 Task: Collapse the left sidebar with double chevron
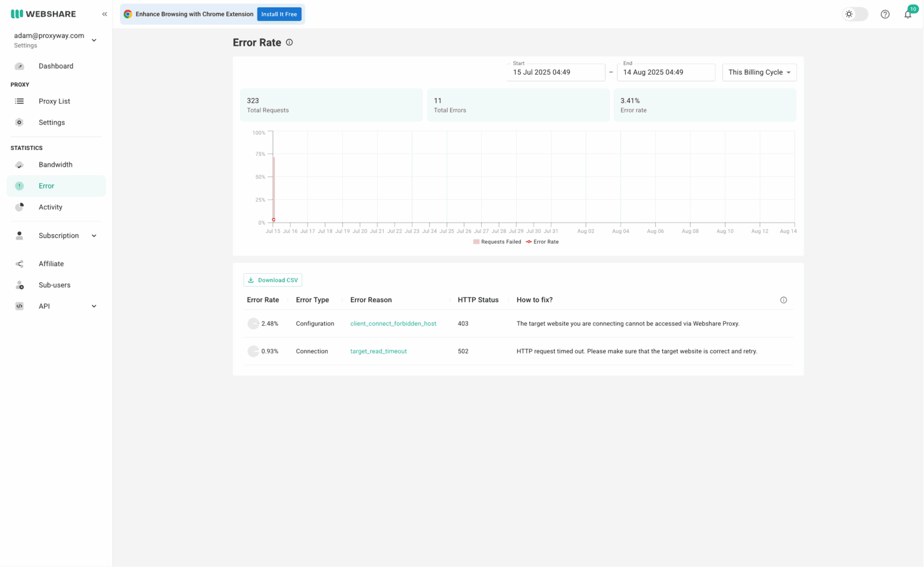[104, 14]
